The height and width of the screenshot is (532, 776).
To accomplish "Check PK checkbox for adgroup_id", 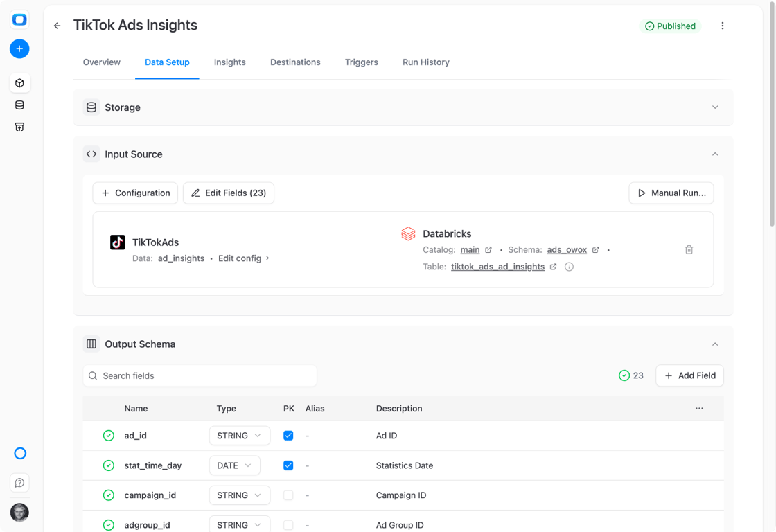I will coord(288,525).
